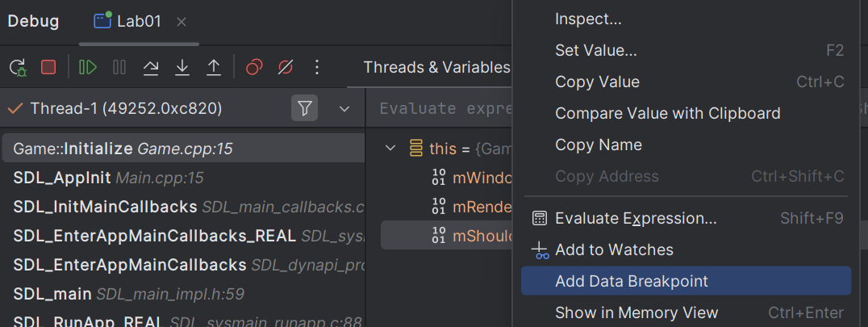Click the 'this' variable name

pyautogui.click(x=442, y=149)
